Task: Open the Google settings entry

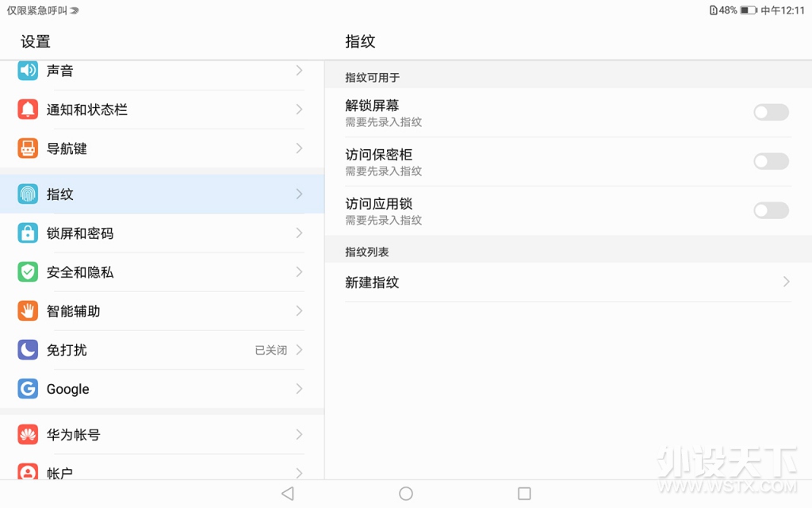Action: click(x=162, y=389)
